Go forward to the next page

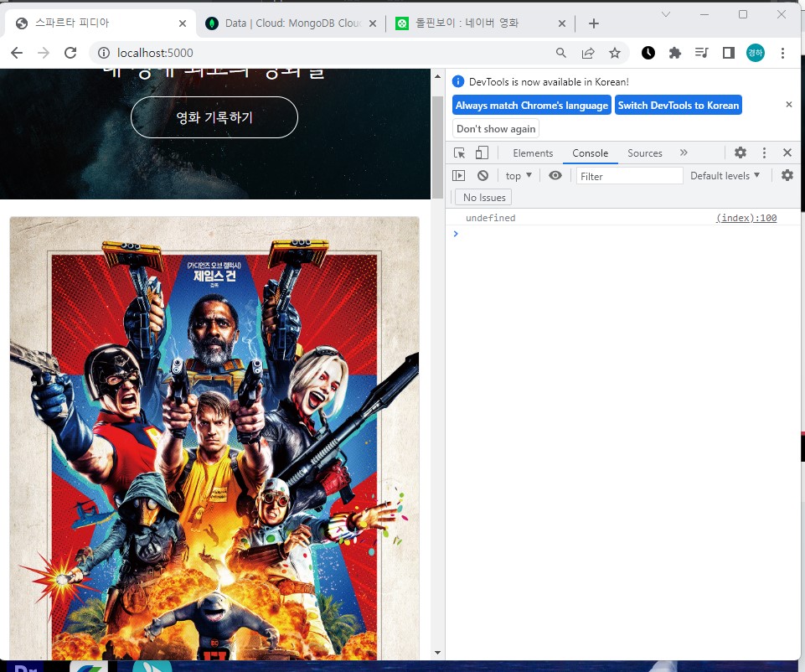coord(44,53)
